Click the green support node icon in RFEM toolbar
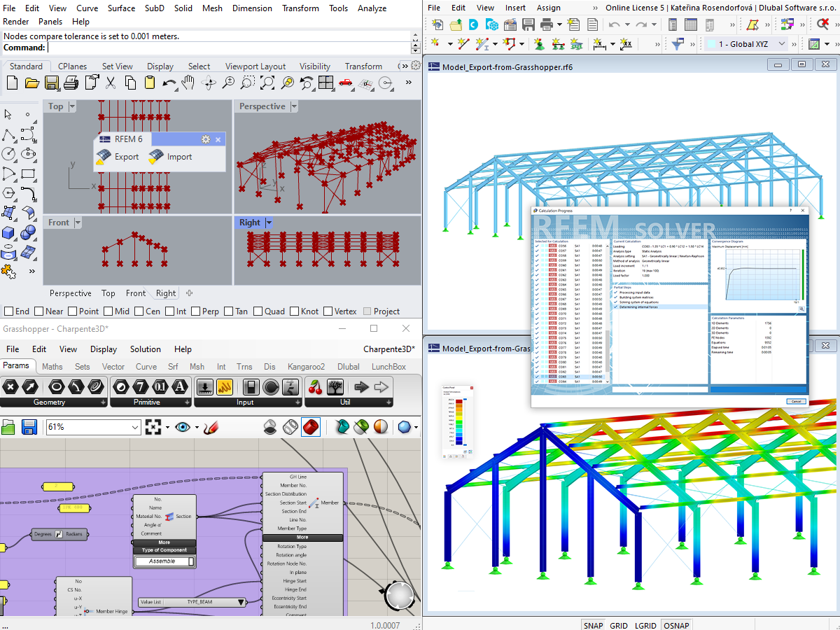This screenshot has height=630, width=840. (x=539, y=43)
